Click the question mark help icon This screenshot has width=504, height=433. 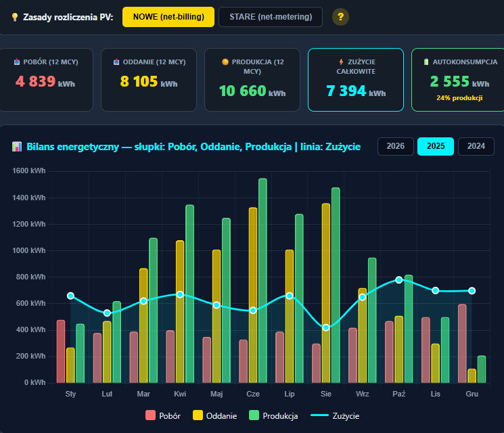click(342, 17)
